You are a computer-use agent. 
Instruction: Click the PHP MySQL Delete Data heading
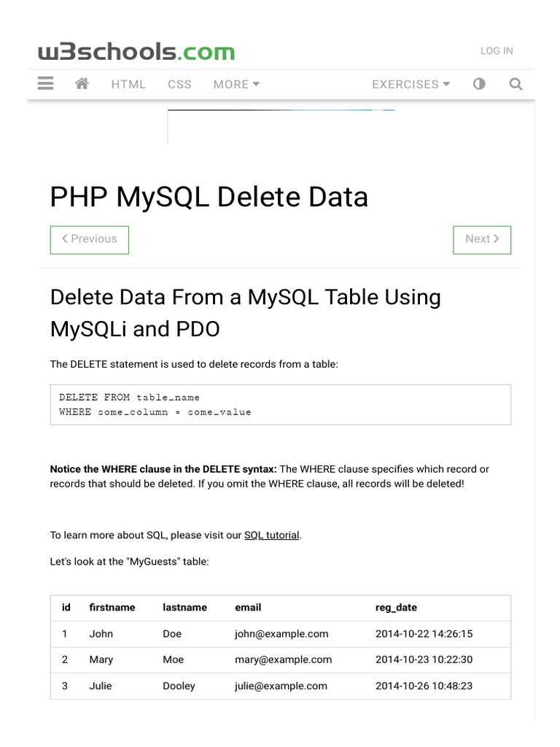(x=209, y=197)
